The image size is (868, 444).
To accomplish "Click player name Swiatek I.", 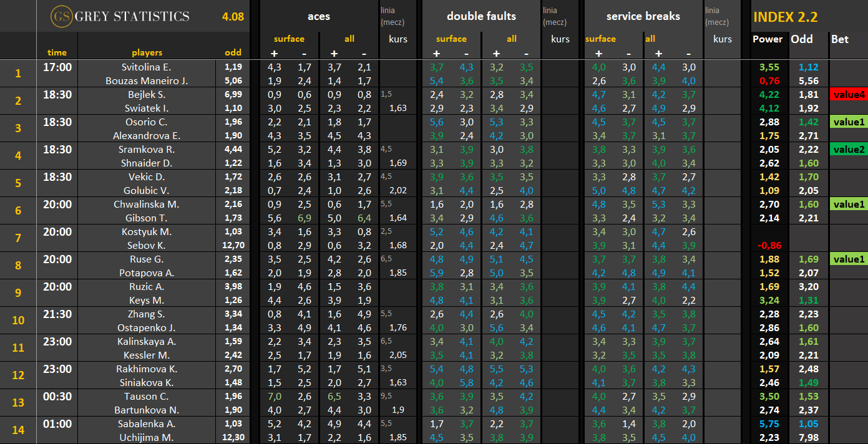I will click(x=147, y=108).
